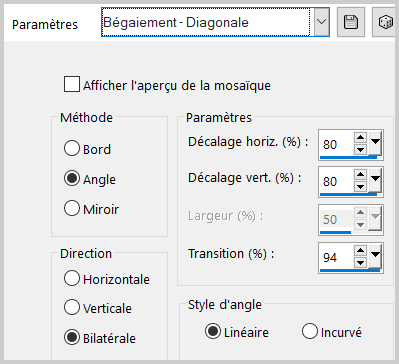This screenshot has height=364, width=399.
Task: Click the randomize parameters dice icon
Action: (x=385, y=22)
